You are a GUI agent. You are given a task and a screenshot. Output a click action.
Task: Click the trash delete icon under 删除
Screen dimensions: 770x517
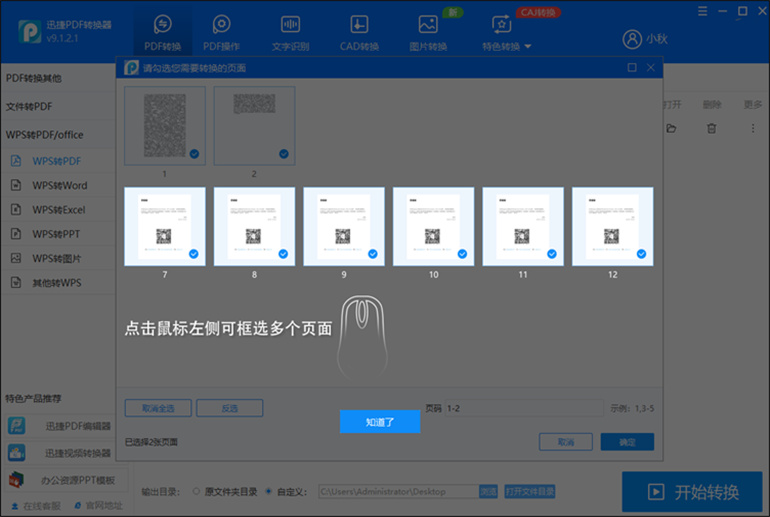711,129
